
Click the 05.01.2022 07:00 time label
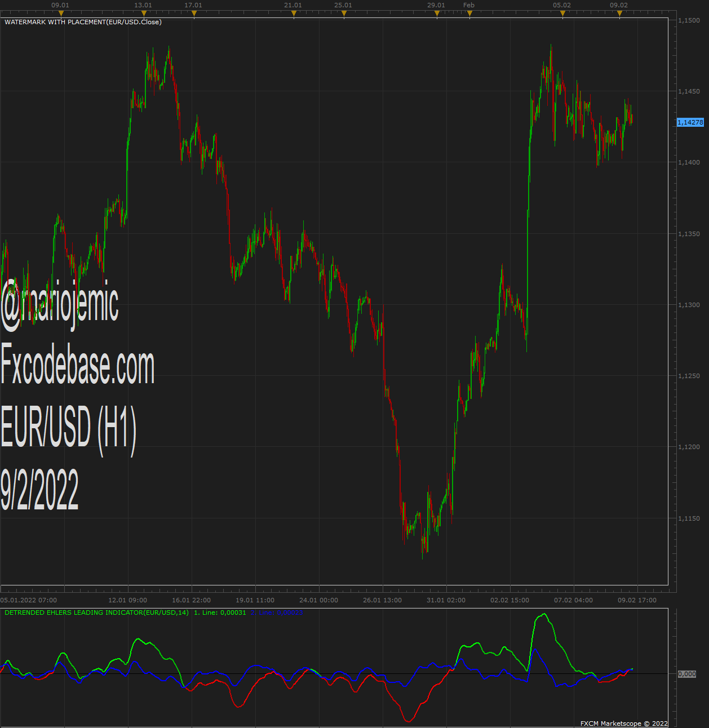point(29,600)
